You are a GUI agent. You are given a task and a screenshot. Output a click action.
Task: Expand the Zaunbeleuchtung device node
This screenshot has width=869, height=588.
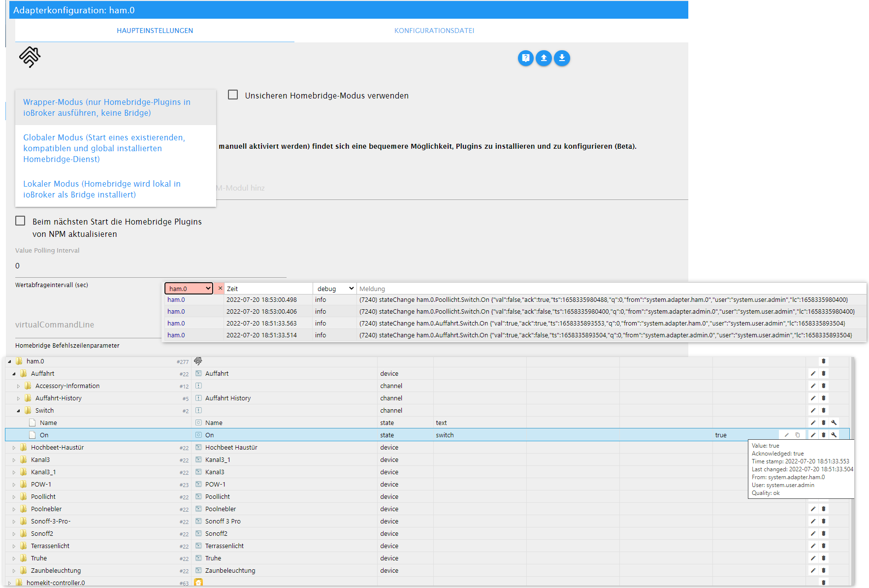(14, 571)
